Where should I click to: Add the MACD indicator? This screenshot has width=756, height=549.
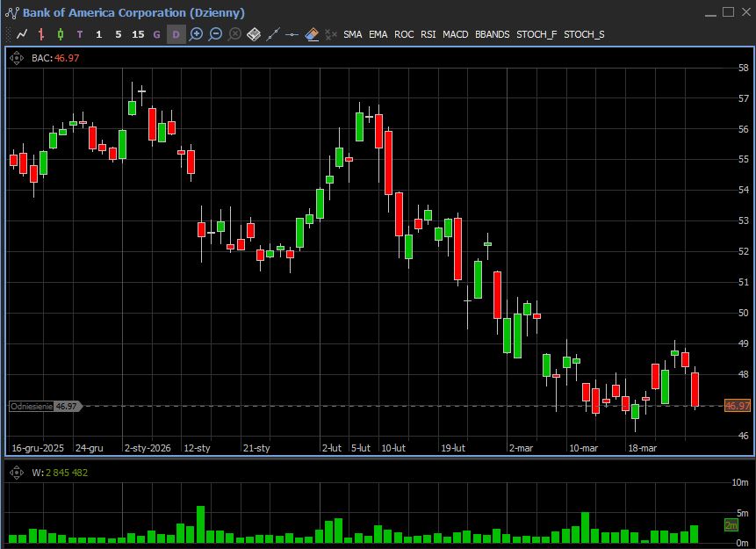455,34
